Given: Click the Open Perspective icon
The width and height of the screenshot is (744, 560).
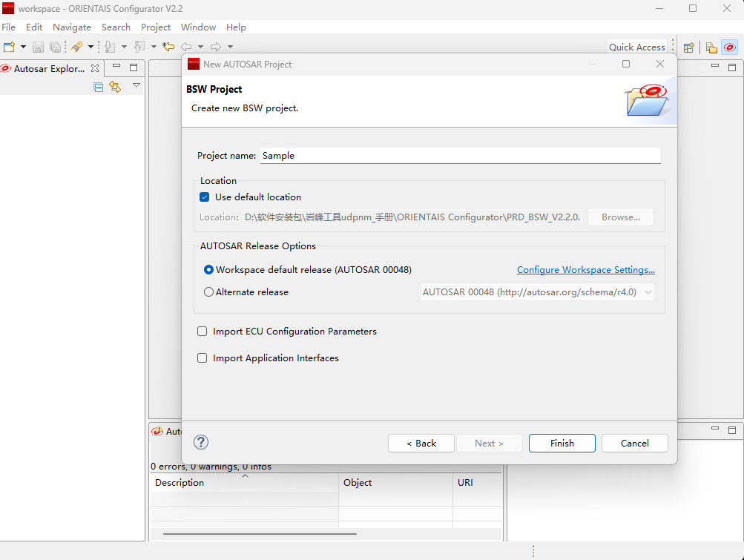Looking at the screenshot, I should coord(688,47).
